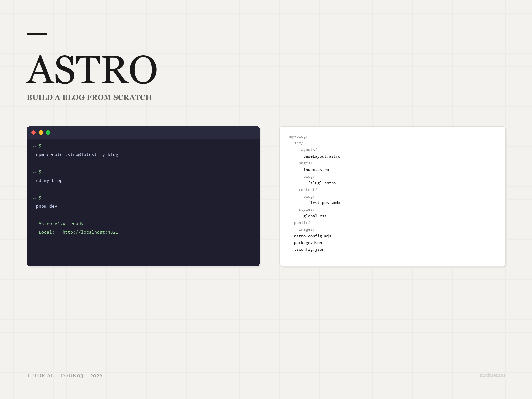Select the layouts/ folder
This screenshot has height=399, width=532.
pyautogui.click(x=308, y=150)
